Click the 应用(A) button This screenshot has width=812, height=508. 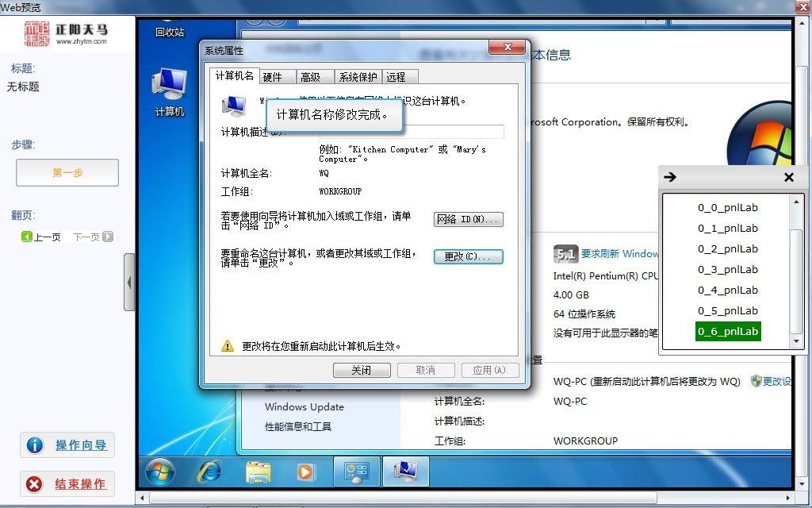(489, 370)
